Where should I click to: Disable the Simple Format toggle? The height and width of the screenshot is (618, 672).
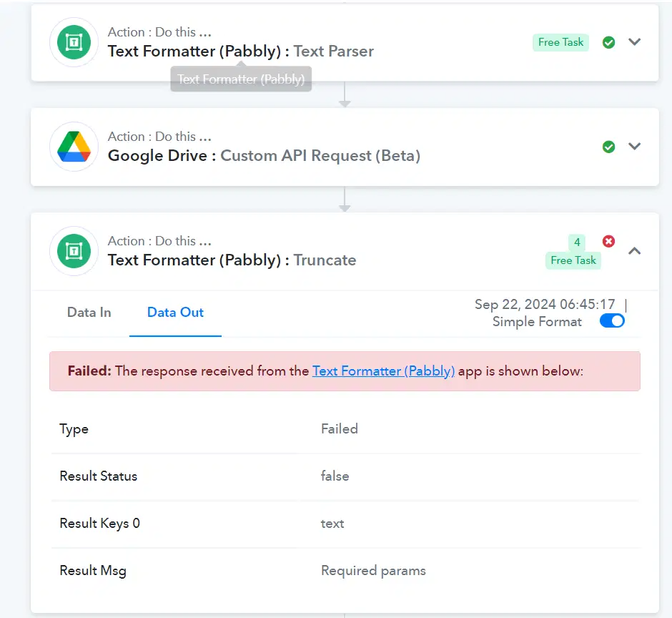(612, 320)
